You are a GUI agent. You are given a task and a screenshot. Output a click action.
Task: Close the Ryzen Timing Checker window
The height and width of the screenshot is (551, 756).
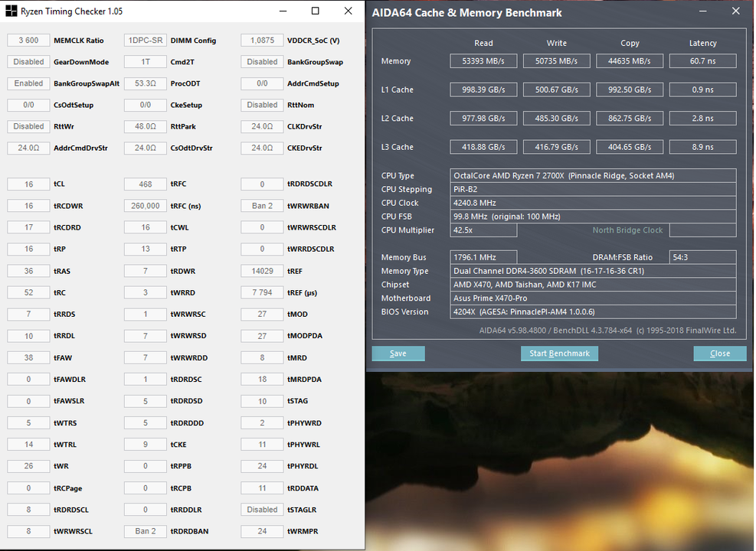tap(348, 11)
